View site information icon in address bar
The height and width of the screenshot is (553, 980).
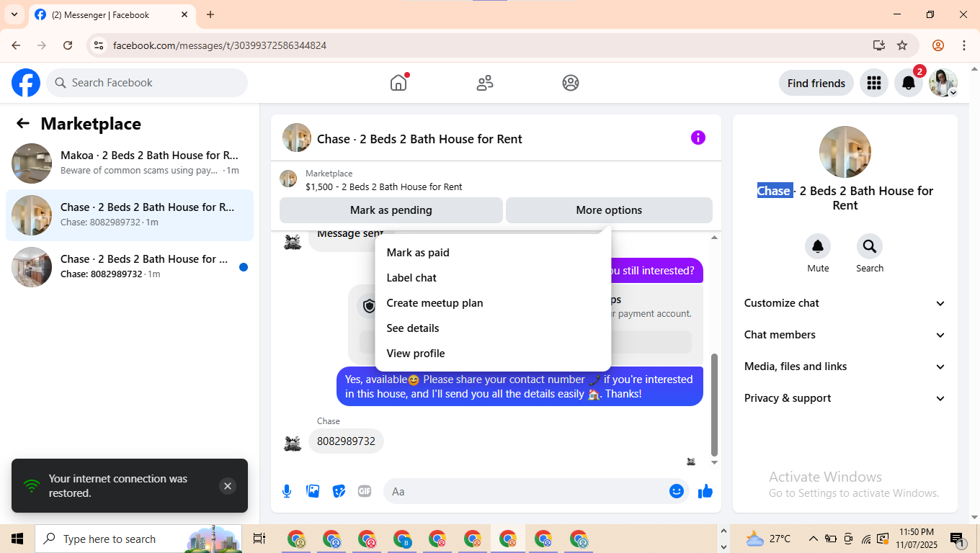99,45
